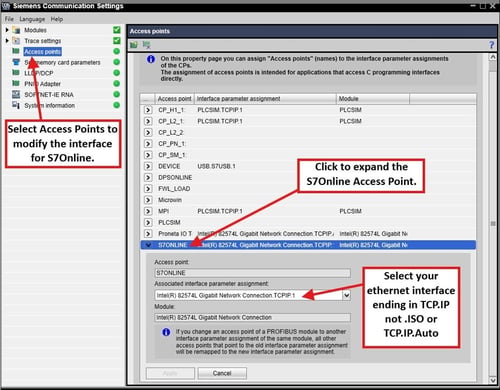Select System information in the tree
Image resolution: width=500 pixels, height=390 pixels.
pyautogui.click(x=49, y=105)
